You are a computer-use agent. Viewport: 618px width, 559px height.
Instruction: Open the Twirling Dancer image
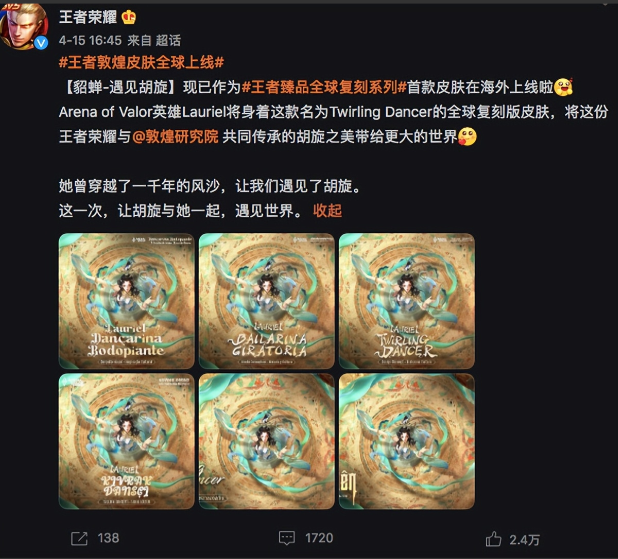(x=407, y=301)
